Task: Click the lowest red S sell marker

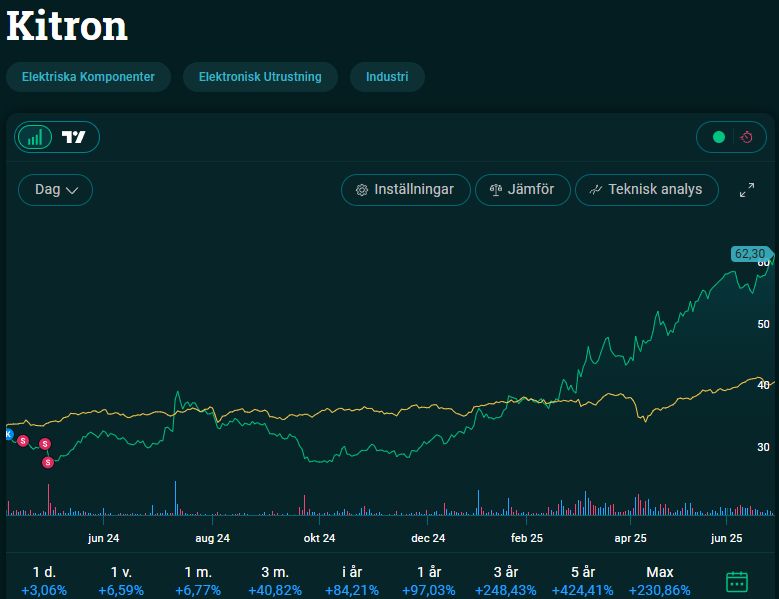Action: click(x=48, y=462)
